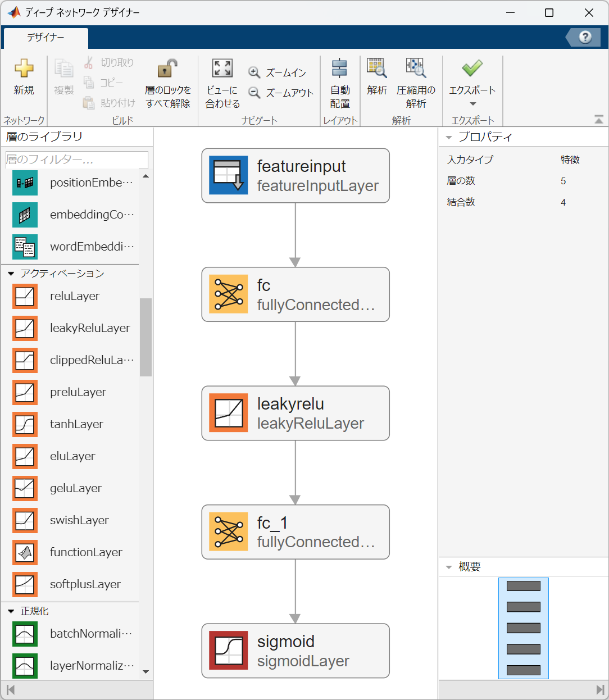Click the 新規 (New) plus icon
The image size is (609, 700).
(24, 69)
